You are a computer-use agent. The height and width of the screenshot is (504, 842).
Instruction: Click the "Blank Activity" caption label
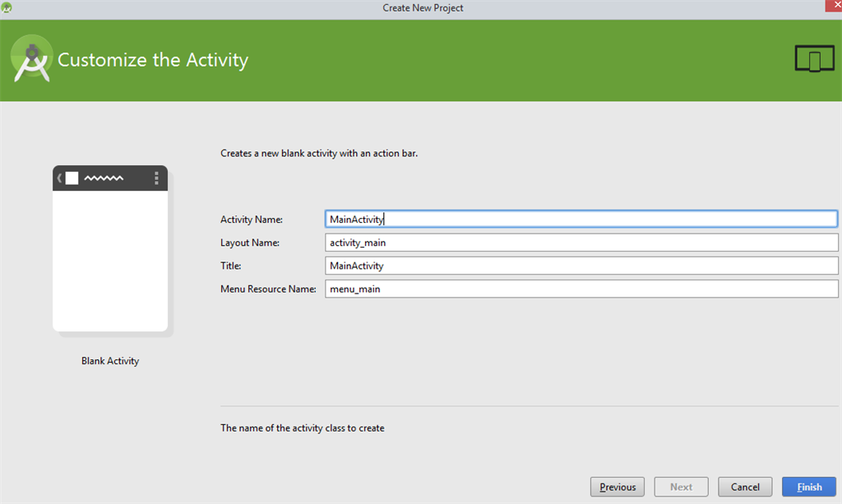click(x=110, y=361)
